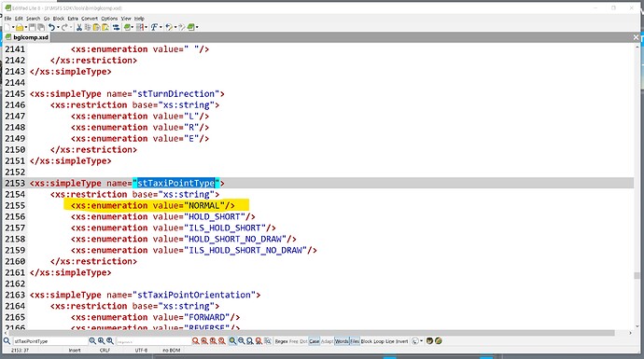Toggle the Loop search option
The image size is (644, 359).
[379, 341]
